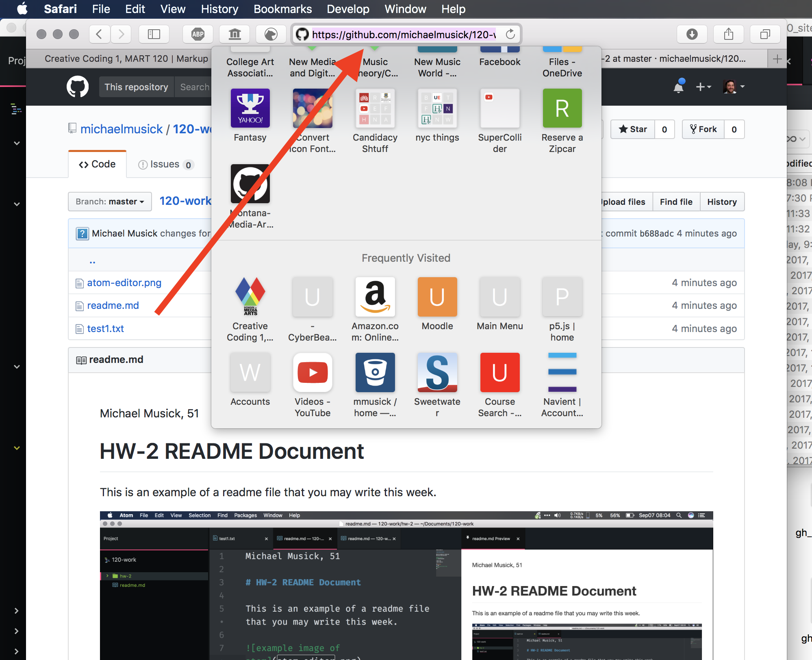Open the Yahoo Fantasy favorite
The image size is (812, 660).
click(x=250, y=116)
